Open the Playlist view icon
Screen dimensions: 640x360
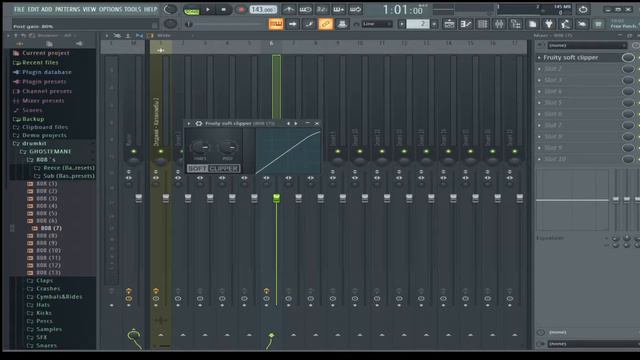pyautogui.click(x=449, y=24)
